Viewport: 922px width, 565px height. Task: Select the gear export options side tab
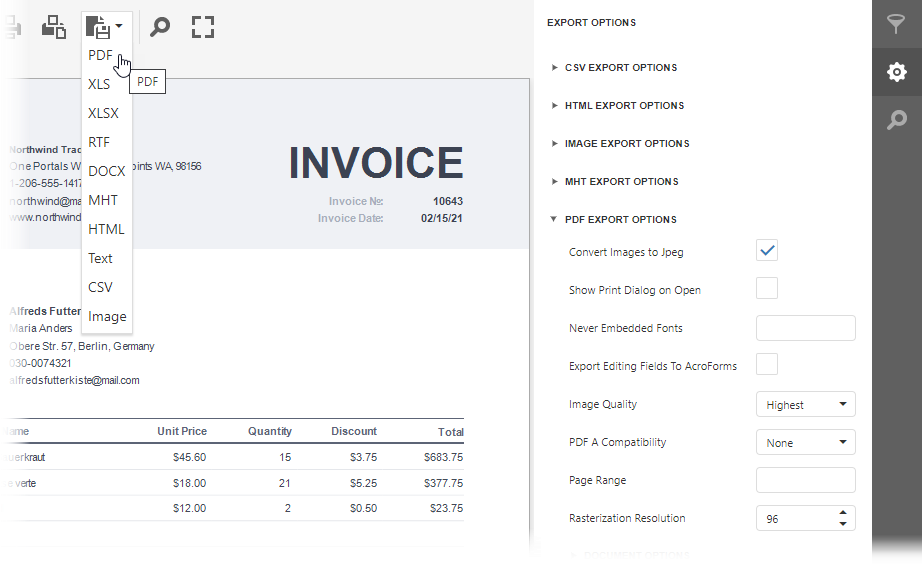point(897,72)
